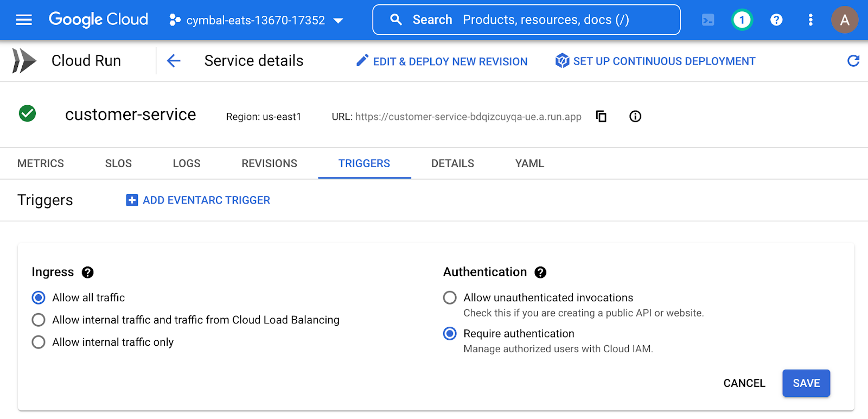Image resolution: width=868 pixels, height=419 pixels.
Task: Open notifications badge showing 1
Action: coord(742,20)
